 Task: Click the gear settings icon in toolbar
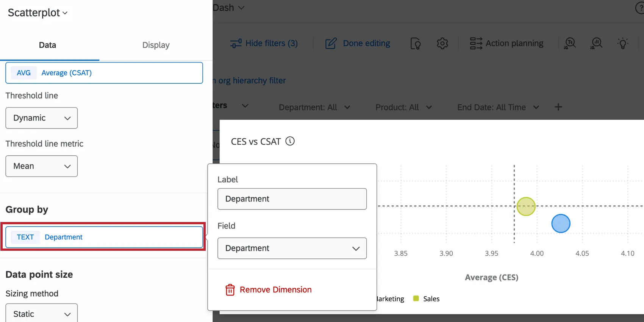pos(442,44)
